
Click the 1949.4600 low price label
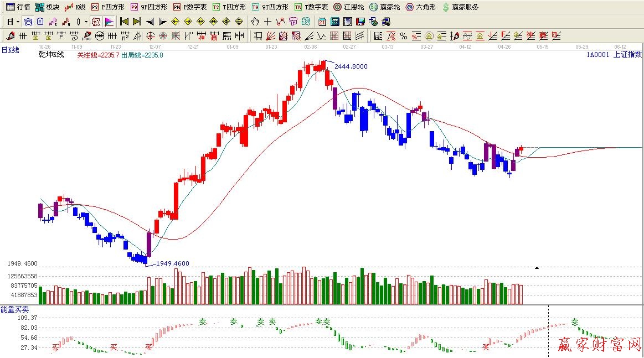pos(173,263)
